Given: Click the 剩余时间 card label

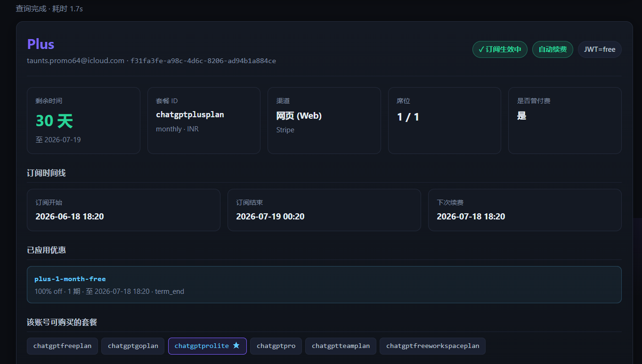Looking at the screenshot, I should click(x=49, y=101).
